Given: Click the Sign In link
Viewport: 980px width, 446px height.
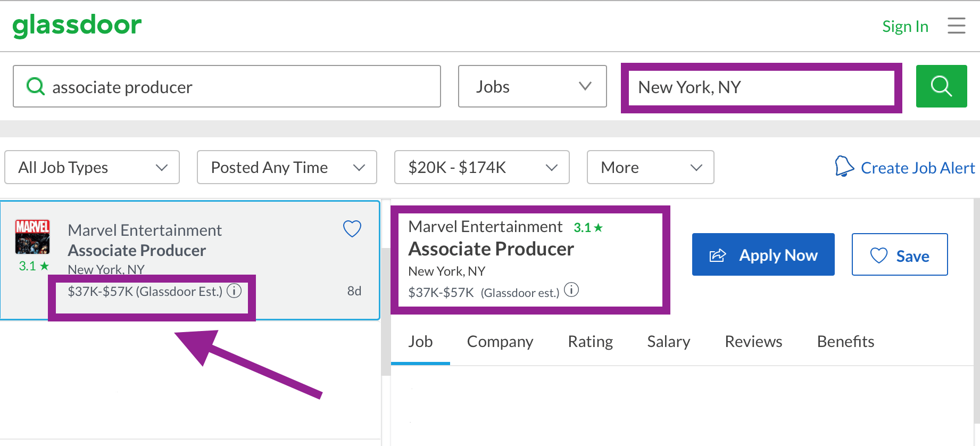Looking at the screenshot, I should tap(905, 27).
